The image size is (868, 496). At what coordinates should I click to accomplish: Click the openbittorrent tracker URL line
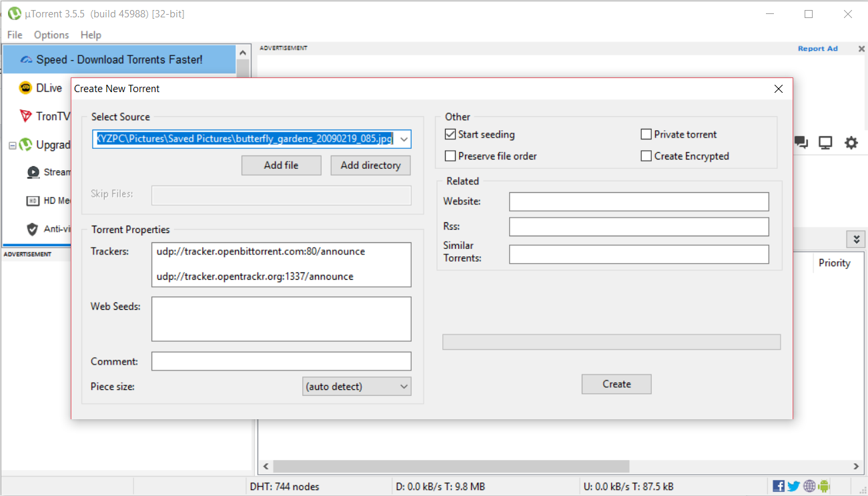261,252
